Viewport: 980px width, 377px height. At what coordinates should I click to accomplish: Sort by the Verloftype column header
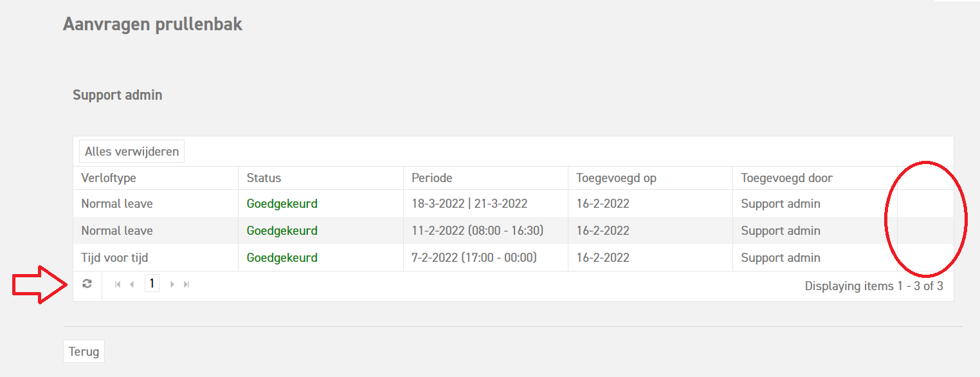pyautogui.click(x=109, y=178)
